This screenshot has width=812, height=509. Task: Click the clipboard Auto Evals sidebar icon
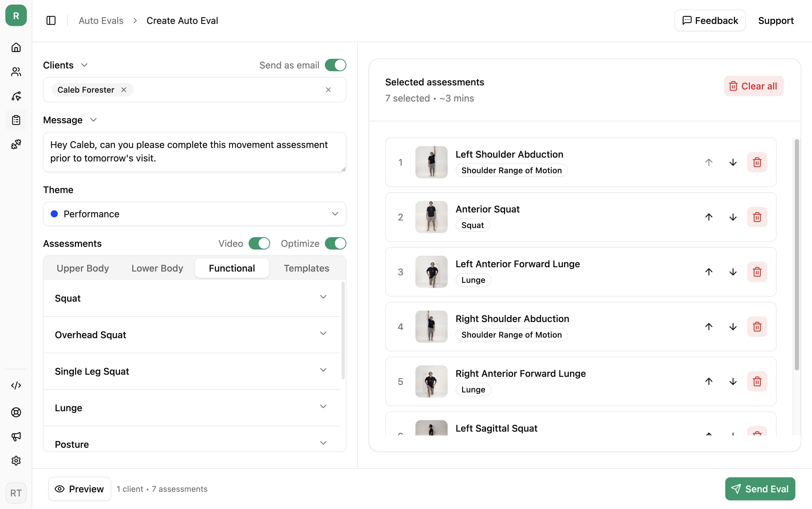coord(16,120)
